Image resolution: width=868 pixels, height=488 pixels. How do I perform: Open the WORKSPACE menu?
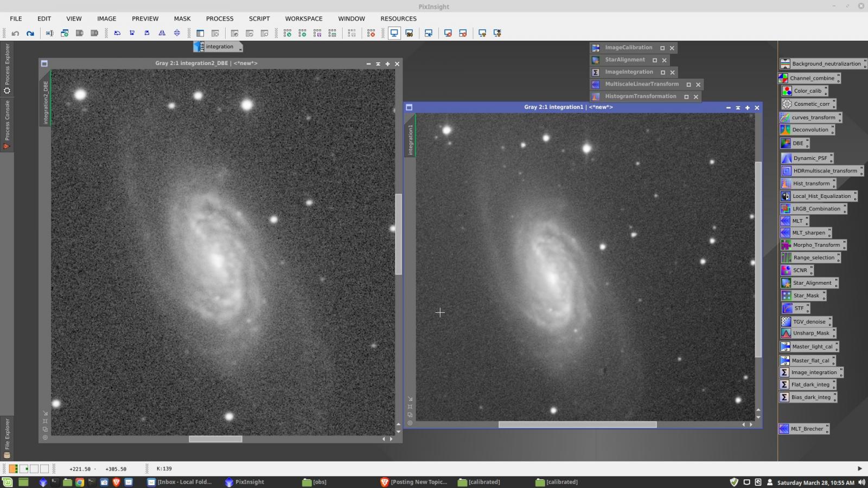point(304,18)
